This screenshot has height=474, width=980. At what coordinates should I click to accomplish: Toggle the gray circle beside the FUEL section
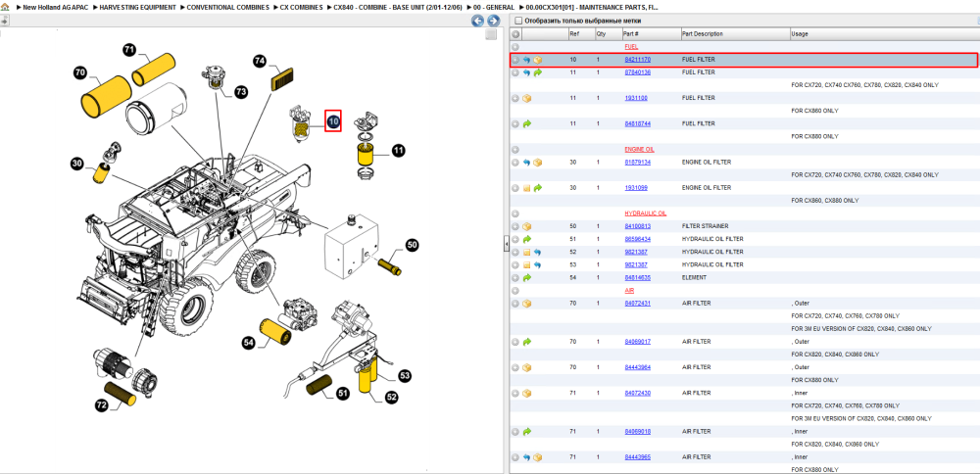[x=515, y=47]
